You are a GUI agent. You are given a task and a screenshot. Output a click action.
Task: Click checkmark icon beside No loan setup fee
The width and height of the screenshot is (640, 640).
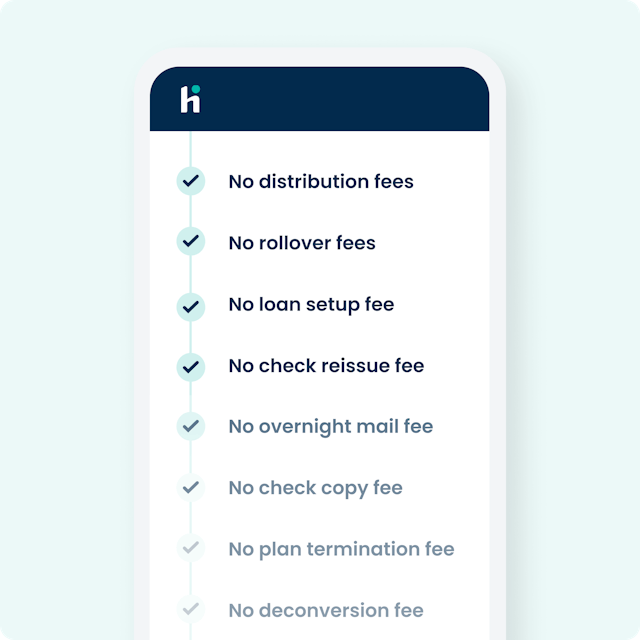click(x=190, y=304)
